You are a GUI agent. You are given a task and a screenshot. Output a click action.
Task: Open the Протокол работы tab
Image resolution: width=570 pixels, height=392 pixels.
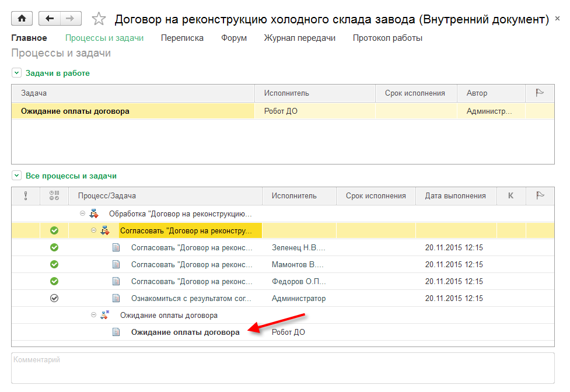387,38
